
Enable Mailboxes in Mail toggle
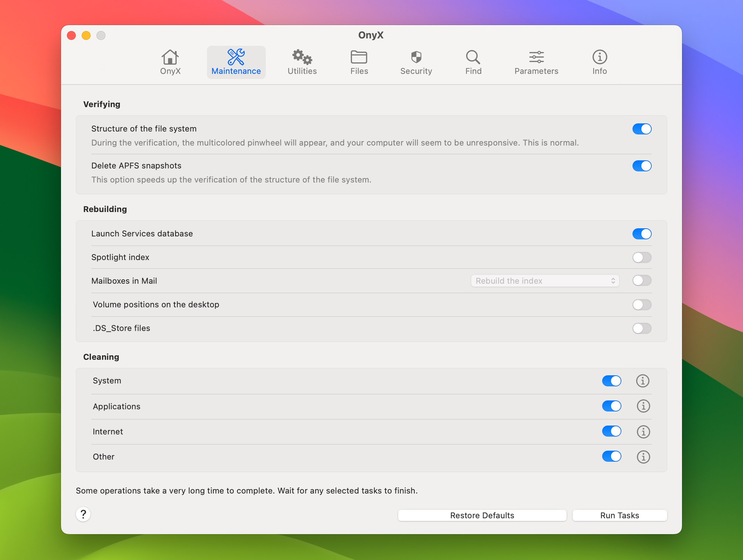[x=642, y=280]
